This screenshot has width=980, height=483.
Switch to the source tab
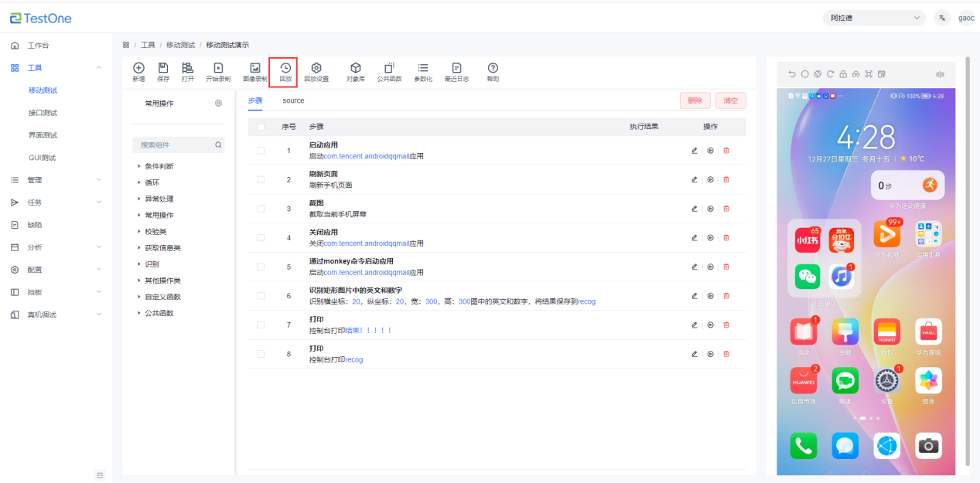click(x=293, y=100)
